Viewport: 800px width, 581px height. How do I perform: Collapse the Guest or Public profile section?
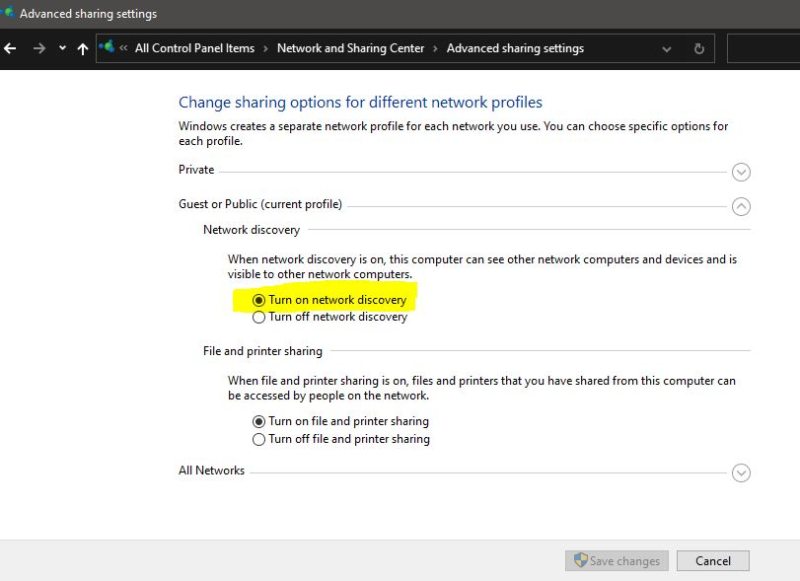(741, 207)
